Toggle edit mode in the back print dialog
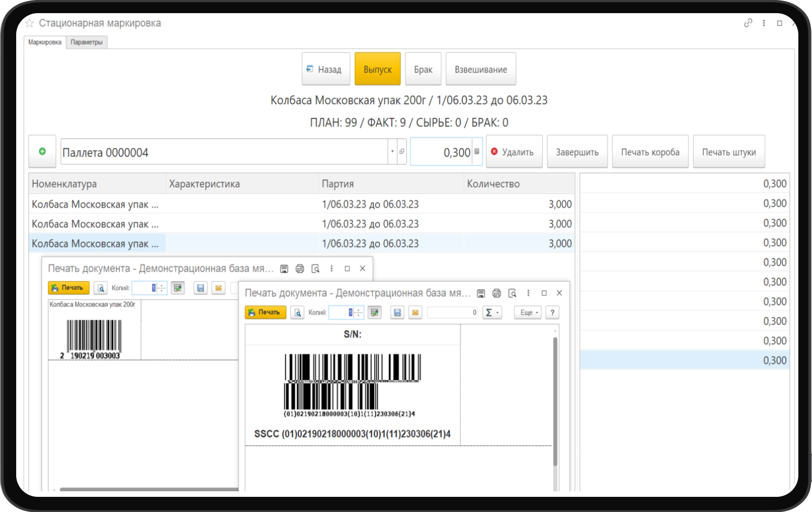 [177, 288]
